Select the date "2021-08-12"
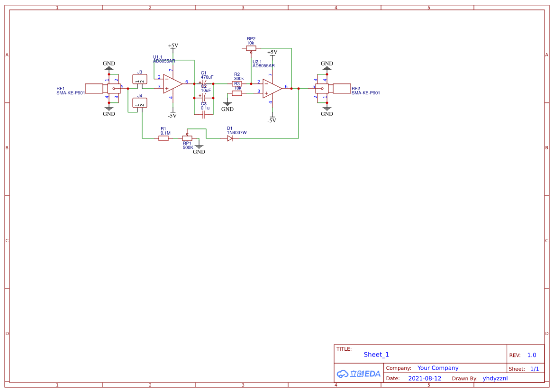This screenshot has height=392, width=554. pyautogui.click(x=425, y=378)
